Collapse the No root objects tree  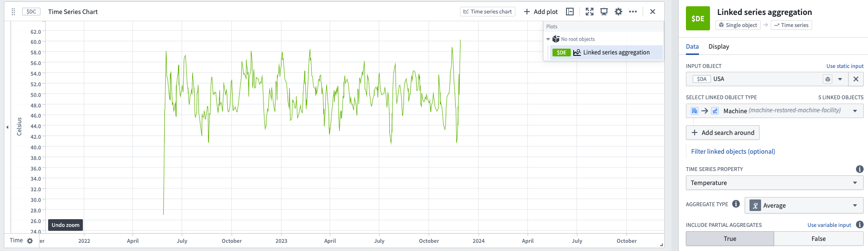click(548, 40)
